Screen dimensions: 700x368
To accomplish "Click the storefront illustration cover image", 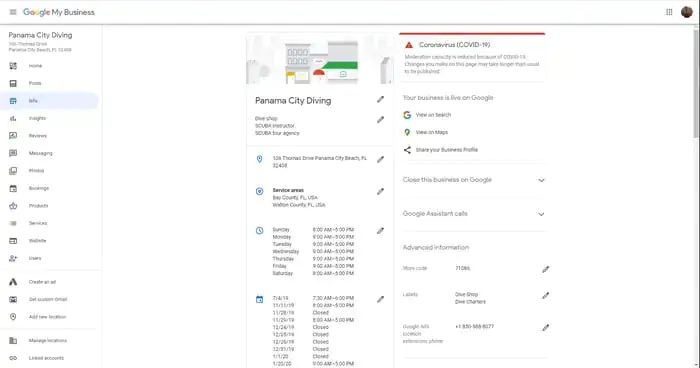I will pyautogui.click(x=320, y=59).
